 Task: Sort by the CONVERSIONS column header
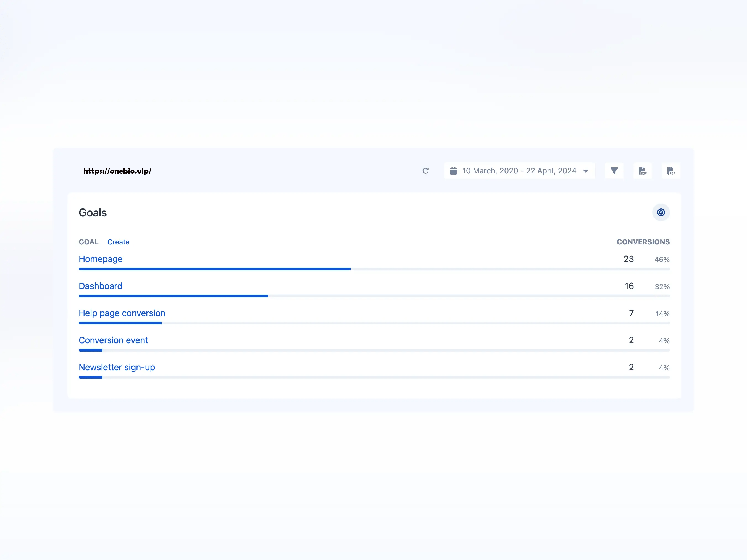pyautogui.click(x=643, y=242)
